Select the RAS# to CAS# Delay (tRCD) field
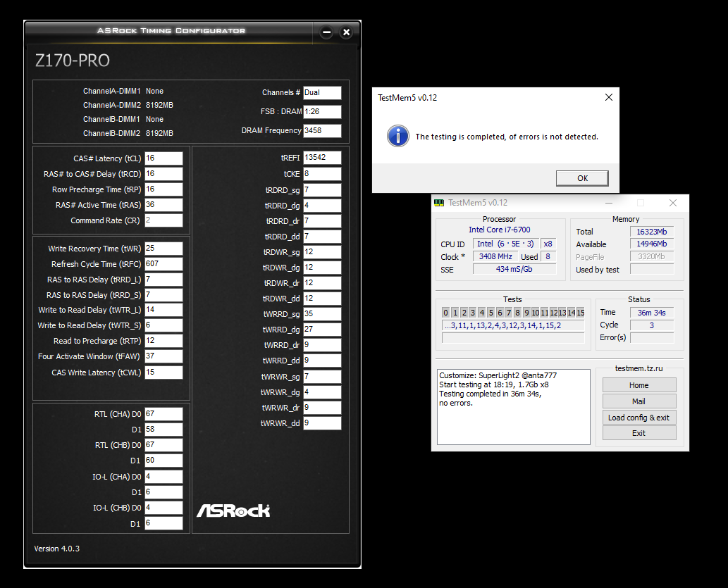Image resolution: width=728 pixels, height=588 pixels. (164, 173)
